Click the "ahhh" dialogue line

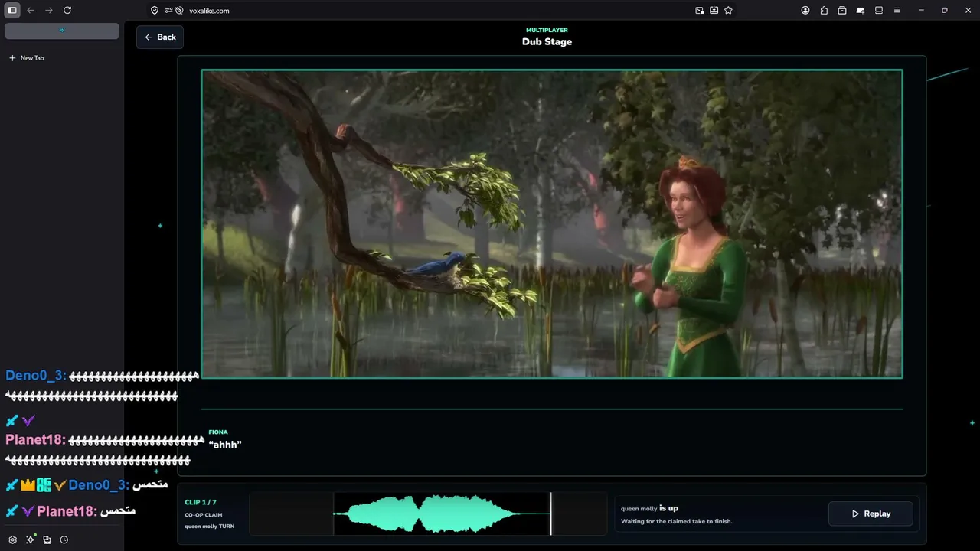tap(225, 445)
